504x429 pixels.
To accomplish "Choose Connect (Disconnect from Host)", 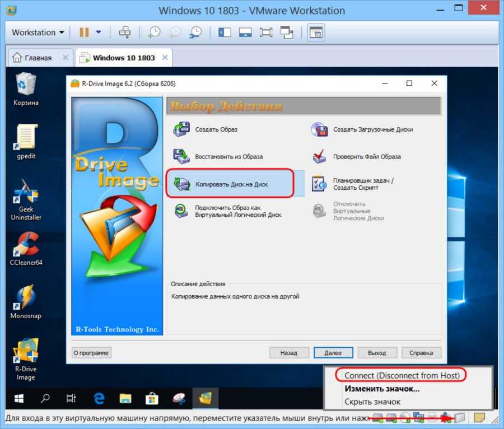I will tap(402, 375).
